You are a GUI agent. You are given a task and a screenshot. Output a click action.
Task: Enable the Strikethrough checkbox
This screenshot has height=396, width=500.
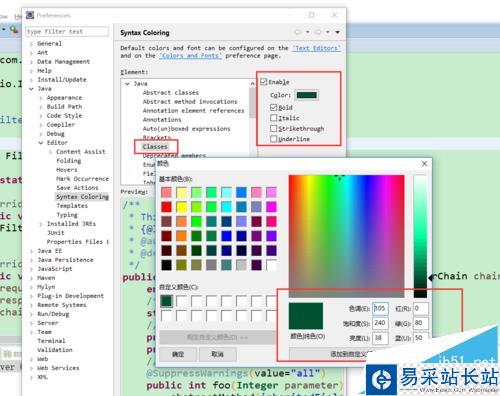pos(273,128)
